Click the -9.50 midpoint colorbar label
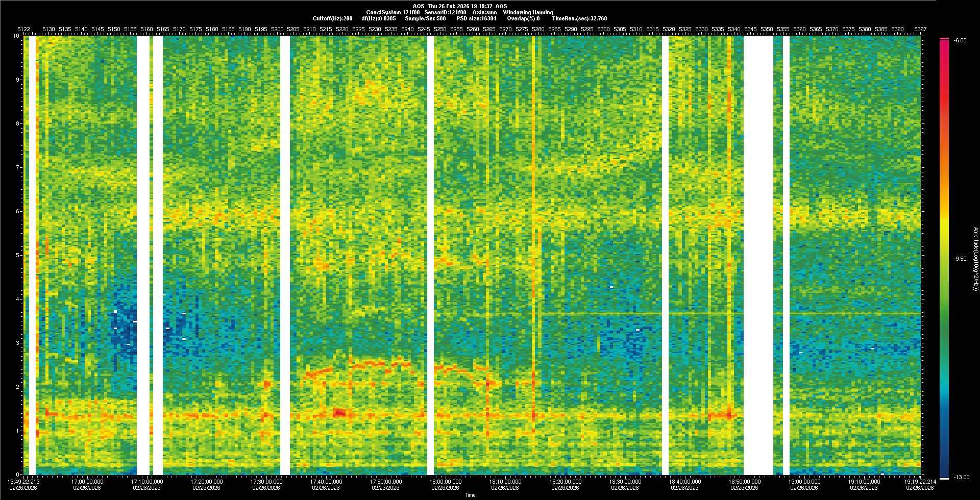 (960, 259)
